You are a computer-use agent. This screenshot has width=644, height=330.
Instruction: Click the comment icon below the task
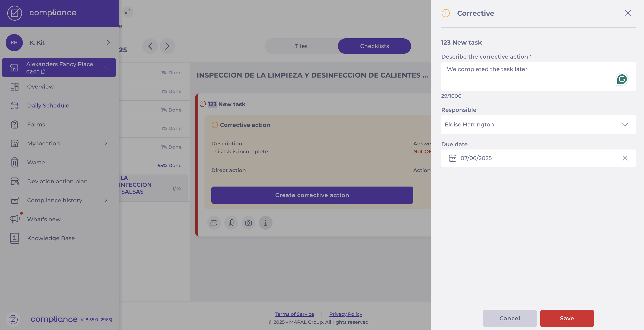214,223
